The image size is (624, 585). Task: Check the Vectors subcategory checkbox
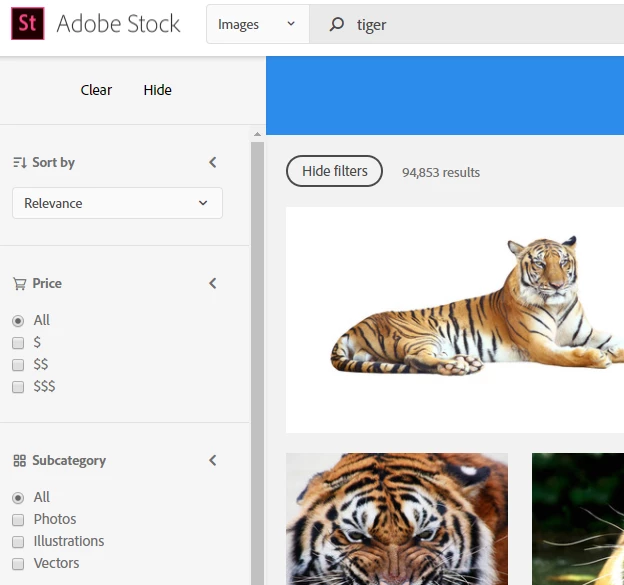pyautogui.click(x=18, y=564)
